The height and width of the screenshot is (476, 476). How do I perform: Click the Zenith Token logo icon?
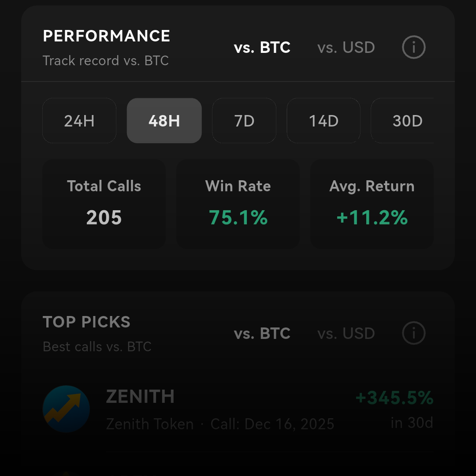(66, 409)
